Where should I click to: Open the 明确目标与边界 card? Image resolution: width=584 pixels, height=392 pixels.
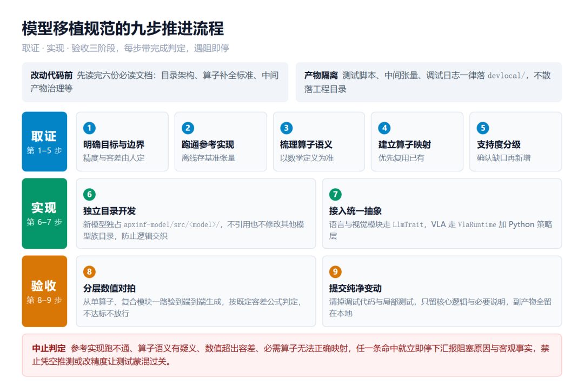(x=122, y=142)
